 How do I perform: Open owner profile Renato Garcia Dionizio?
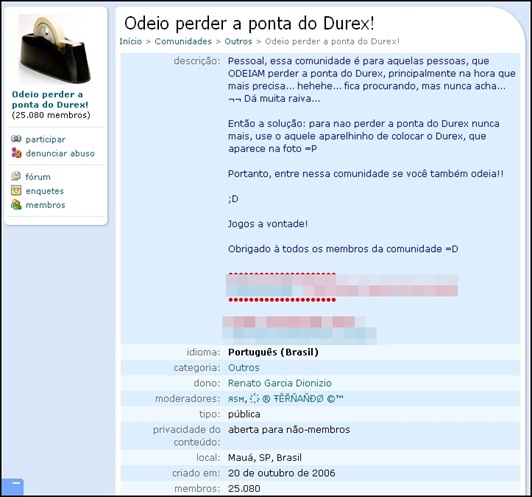click(x=280, y=383)
